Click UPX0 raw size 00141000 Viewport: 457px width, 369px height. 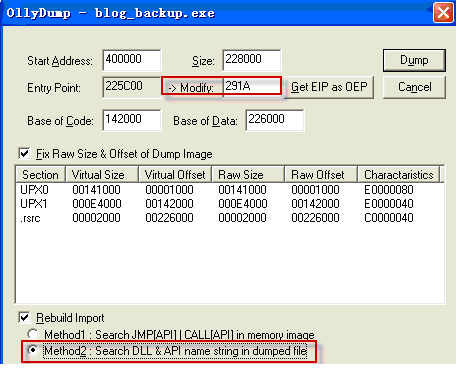[242, 190]
